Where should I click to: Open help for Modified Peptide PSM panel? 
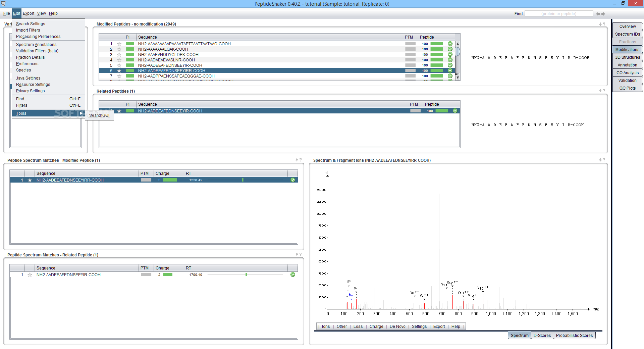pos(301,160)
